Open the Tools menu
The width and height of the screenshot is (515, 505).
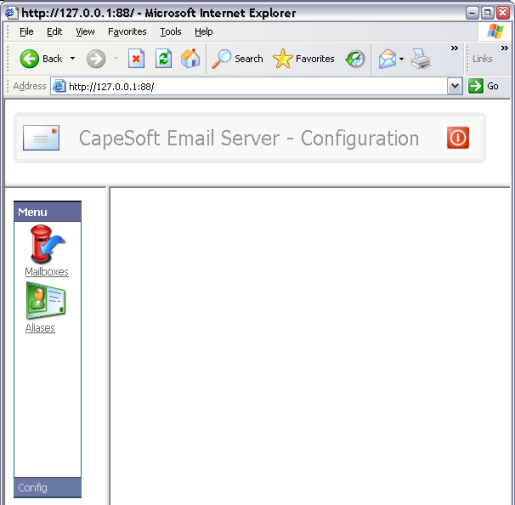(171, 32)
